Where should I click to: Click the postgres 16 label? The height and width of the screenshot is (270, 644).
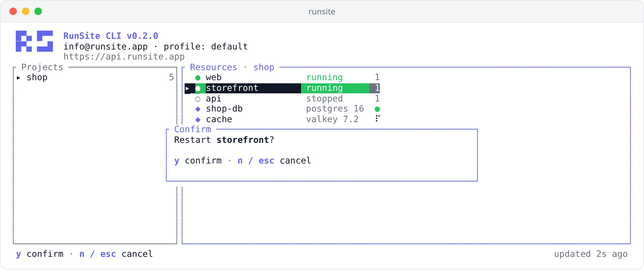point(335,109)
